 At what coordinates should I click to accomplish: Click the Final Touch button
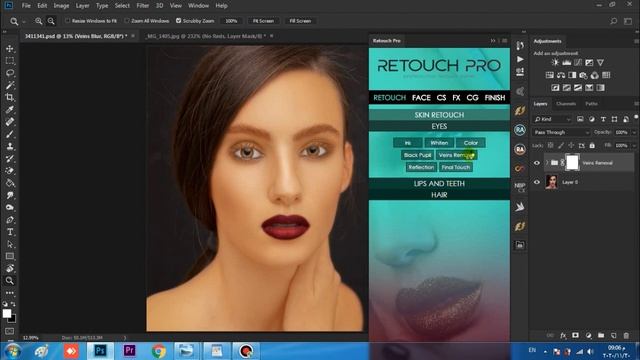click(x=456, y=167)
